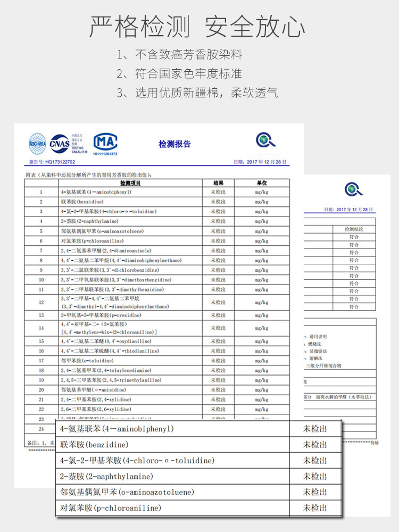Click the 单位 column header

262,183
